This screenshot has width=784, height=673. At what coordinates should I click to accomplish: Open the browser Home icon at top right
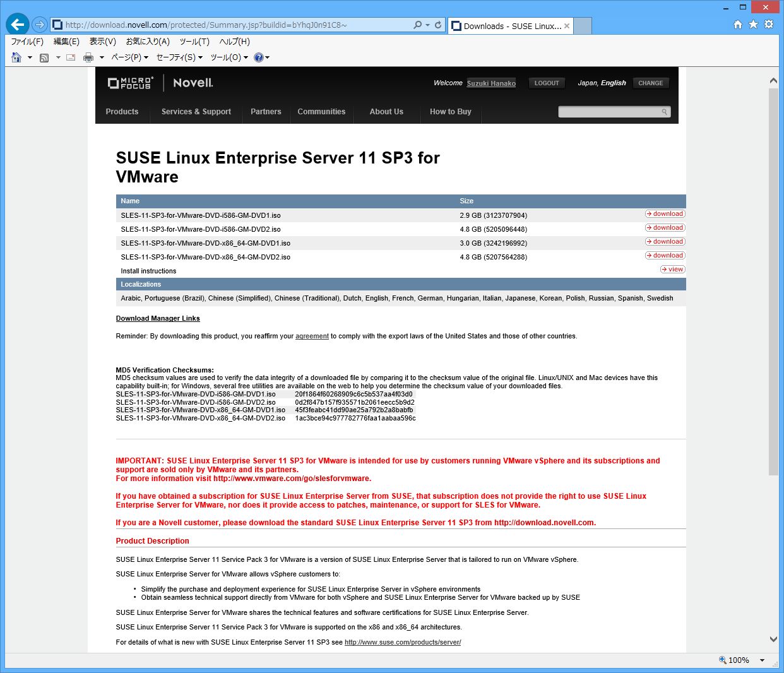tap(737, 25)
